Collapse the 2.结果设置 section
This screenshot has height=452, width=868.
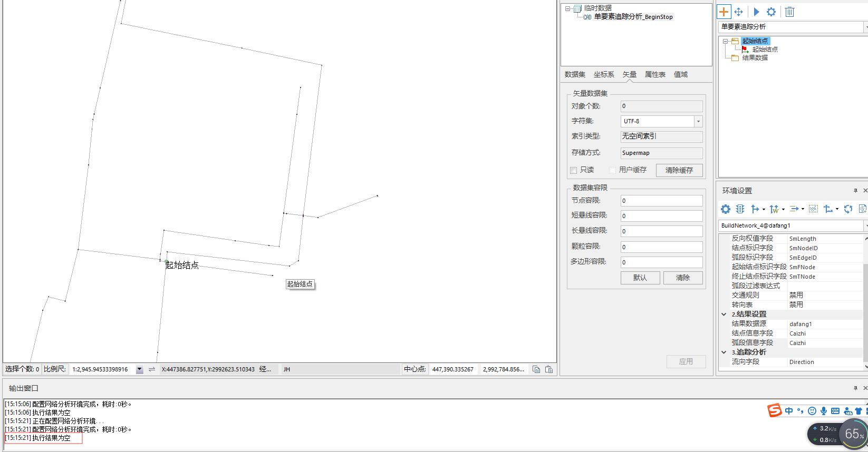click(x=724, y=314)
